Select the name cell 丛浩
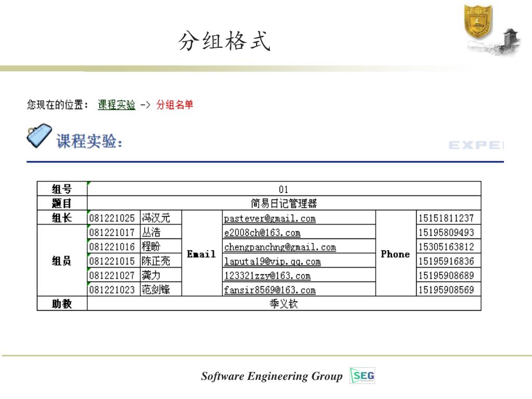 click(161, 232)
